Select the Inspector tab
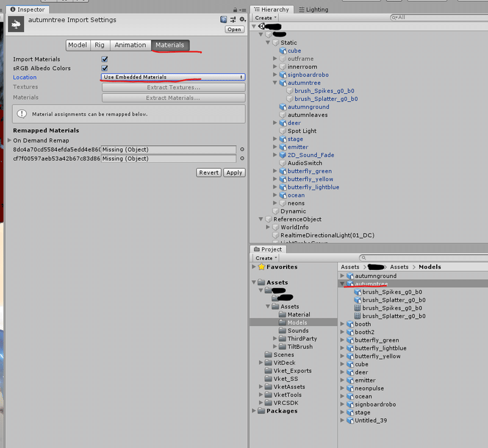Viewport: 488px width, 448px height. 27,10
